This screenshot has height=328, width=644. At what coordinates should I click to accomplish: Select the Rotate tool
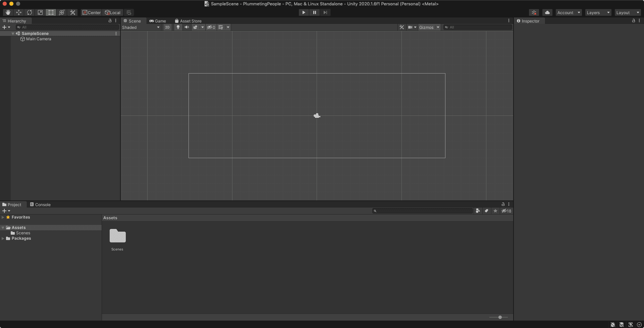tap(30, 12)
